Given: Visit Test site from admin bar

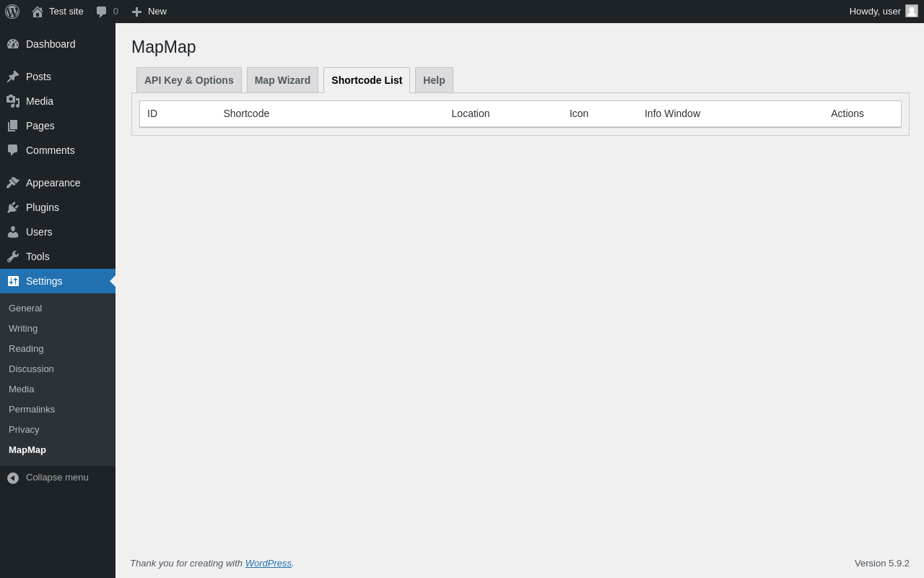Looking at the screenshot, I should 66,12.
